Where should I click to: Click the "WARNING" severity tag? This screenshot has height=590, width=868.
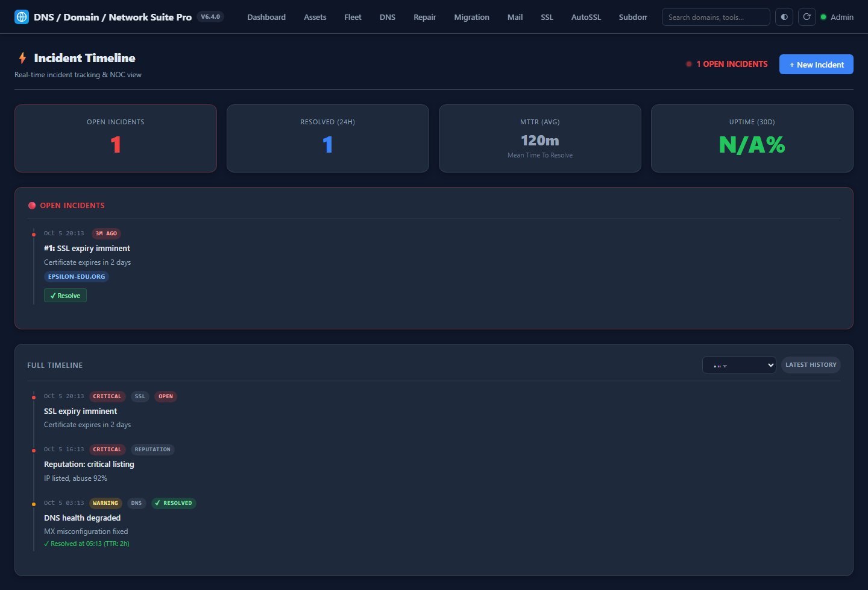tap(105, 503)
